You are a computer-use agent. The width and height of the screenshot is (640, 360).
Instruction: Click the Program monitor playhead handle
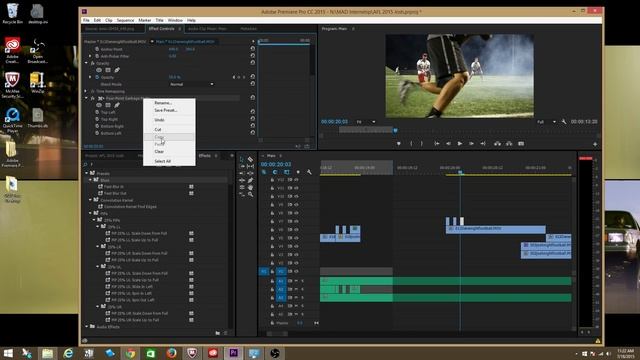[x=395, y=131]
